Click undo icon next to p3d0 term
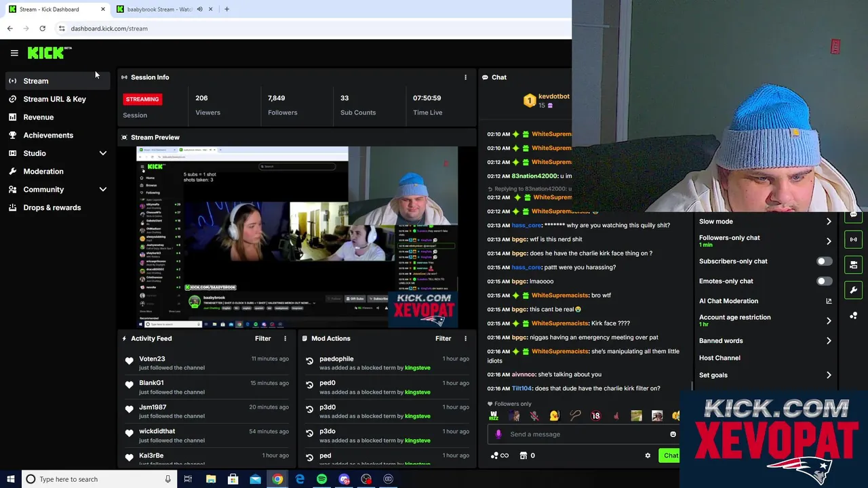Image resolution: width=868 pixels, height=488 pixels. pos(310,411)
